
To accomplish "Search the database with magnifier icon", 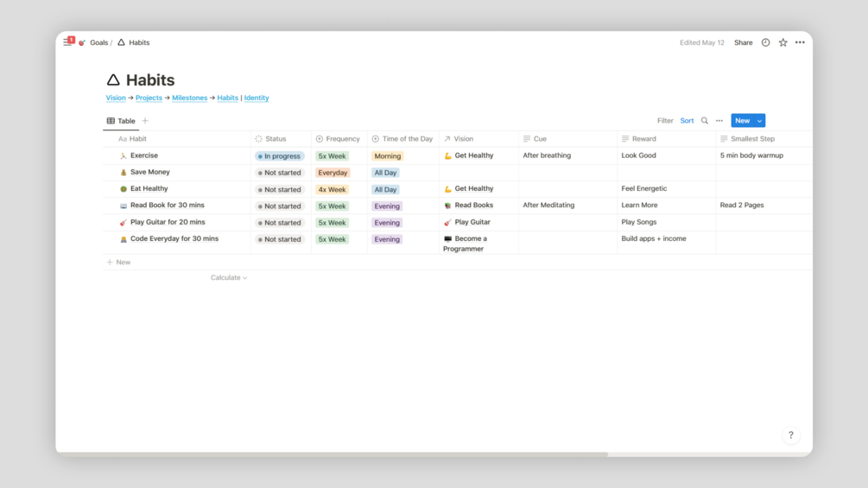I will (704, 121).
